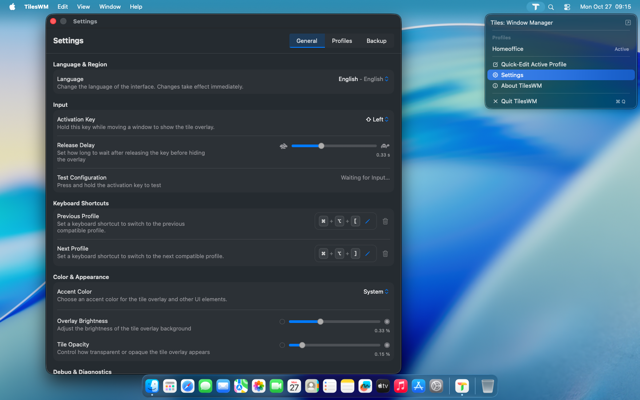Open the Edit menu
This screenshot has width=640, height=400.
click(62, 7)
